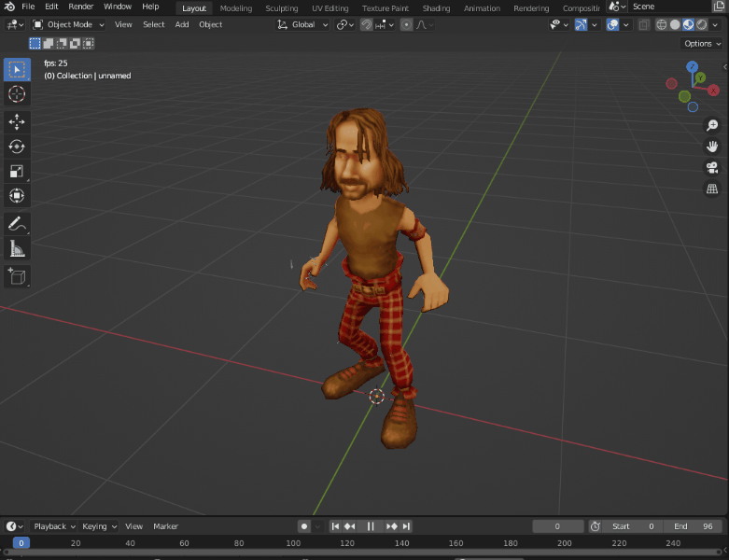Open the timeline Marker menu
The height and width of the screenshot is (560, 729).
click(x=165, y=526)
